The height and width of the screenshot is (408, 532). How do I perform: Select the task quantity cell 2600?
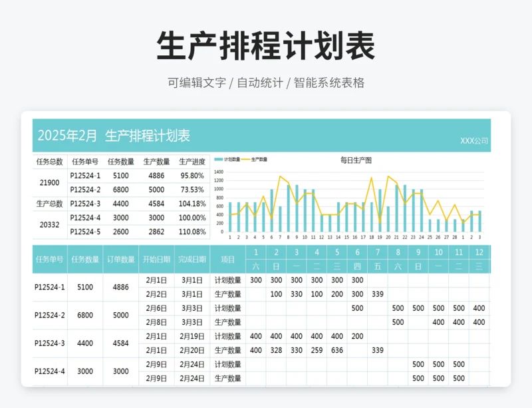click(x=121, y=232)
